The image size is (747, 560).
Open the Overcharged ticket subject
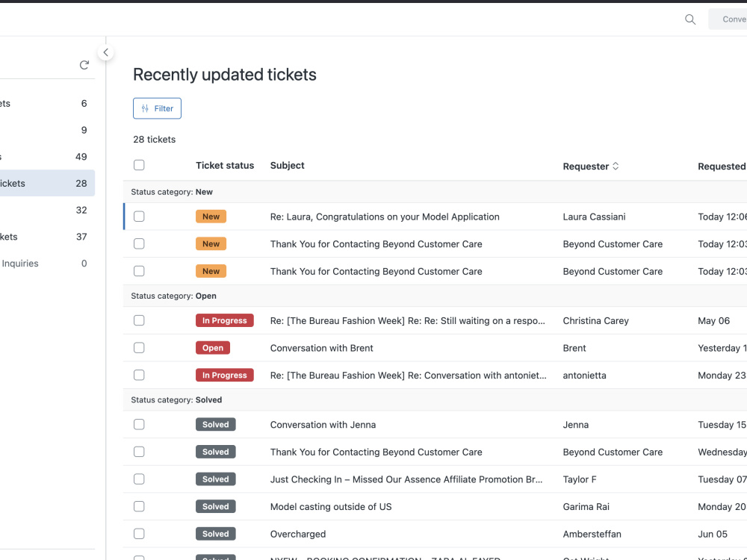(x=298, y=535)
